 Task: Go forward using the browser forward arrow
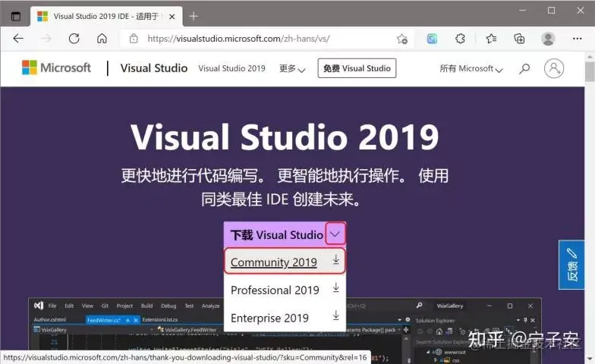tap(46, 38)
